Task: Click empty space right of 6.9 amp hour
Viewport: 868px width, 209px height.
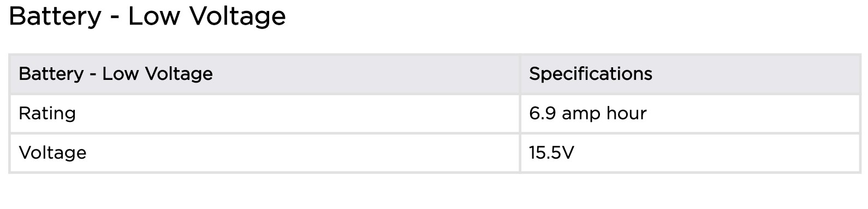Action: point(753,113)
